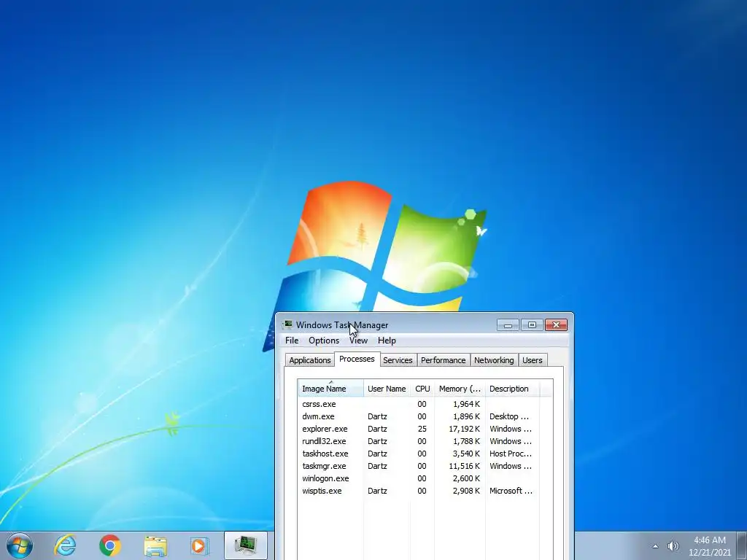747x560 pixels.
Task: Click memory value 17,192 K
Action: coord(464,429)
